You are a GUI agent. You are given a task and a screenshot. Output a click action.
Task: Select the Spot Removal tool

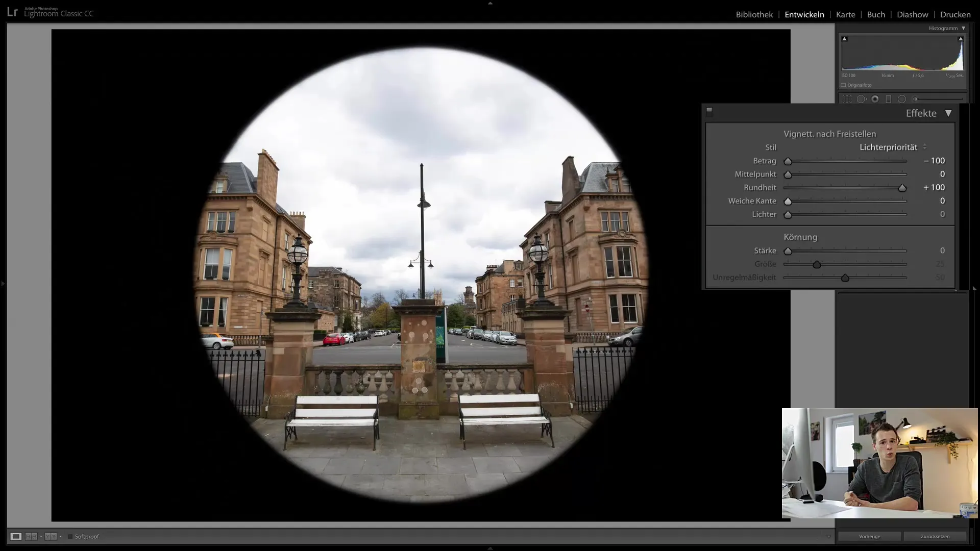(x=861, y=99)
